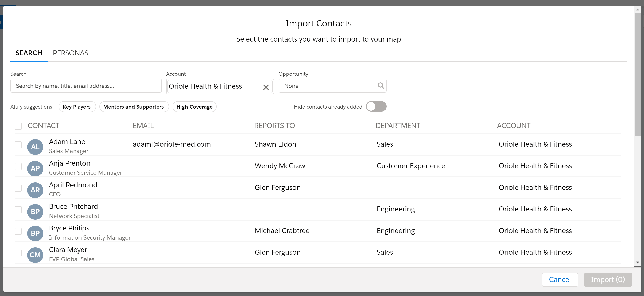Screen dimensions: 644x296
Task: Click the name Anja Prenton
Action: click(x=69, y=163)
